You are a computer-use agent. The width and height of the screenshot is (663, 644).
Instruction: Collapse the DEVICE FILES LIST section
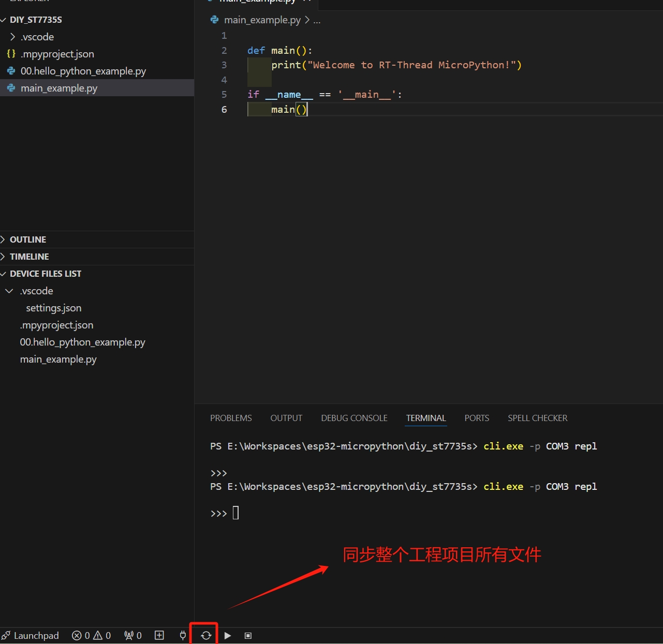pyautogui.click(x=4, y=274)
